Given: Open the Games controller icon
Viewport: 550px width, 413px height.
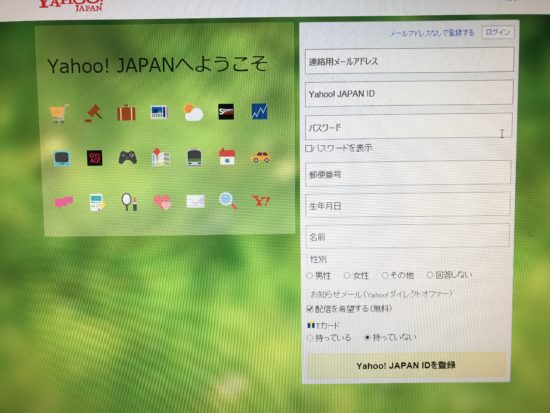Looking at the screenshot, I should pyautogui.click(x=127, y=158).
